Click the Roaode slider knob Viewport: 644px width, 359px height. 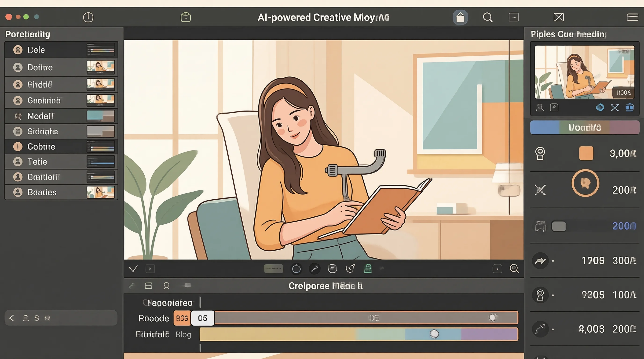click(493, 318)
